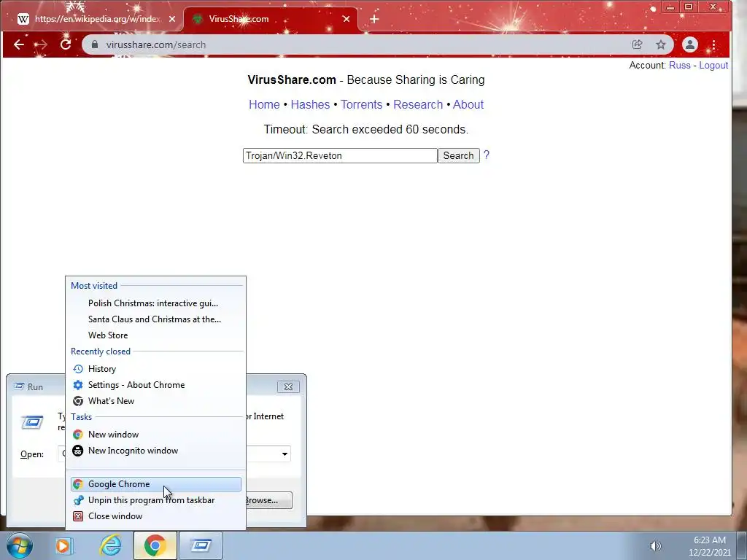Open the Hashes link
The image size is (747, 560).
(310, 105)
